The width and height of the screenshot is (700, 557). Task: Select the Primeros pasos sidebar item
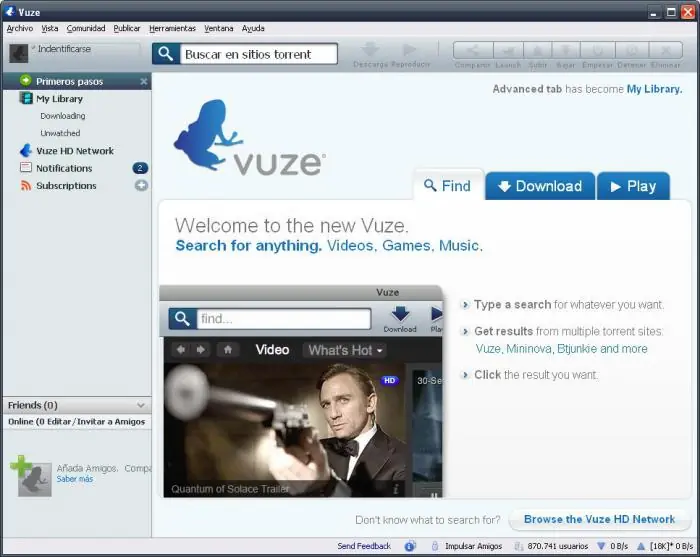pyautogui.click(x=77, y=81)
